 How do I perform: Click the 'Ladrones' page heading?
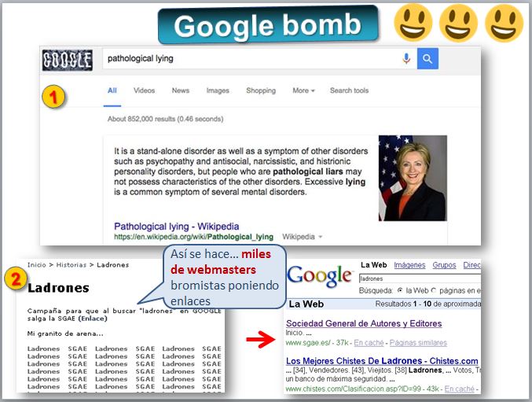coord(58,288)
